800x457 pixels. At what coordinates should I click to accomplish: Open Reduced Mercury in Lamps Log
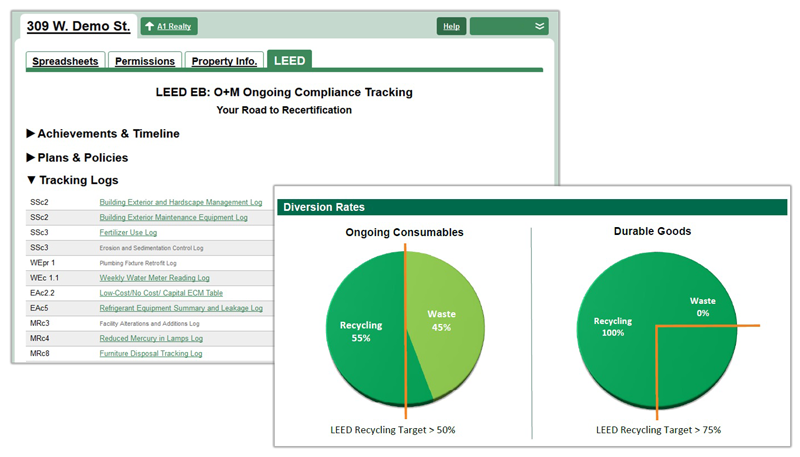click(151, 338)
